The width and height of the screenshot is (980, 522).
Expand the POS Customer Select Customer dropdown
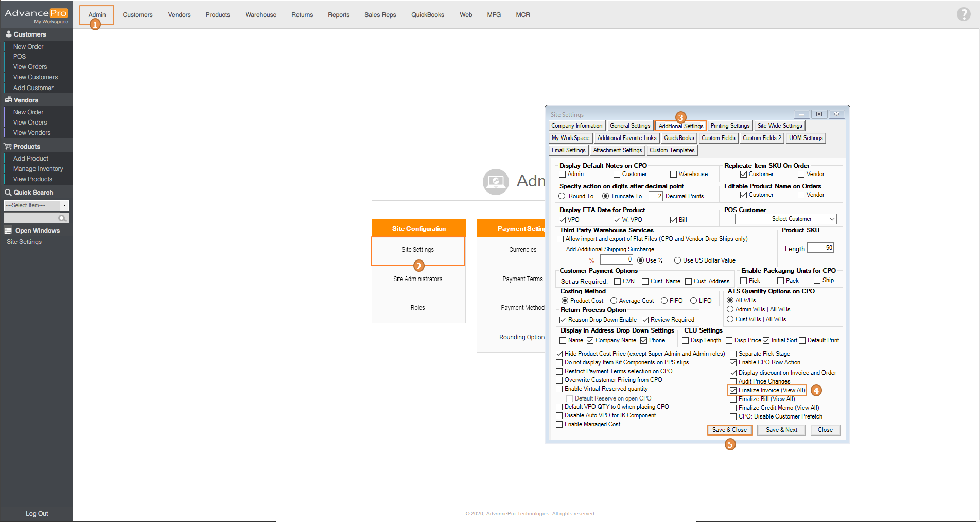[x=832, y=219]
